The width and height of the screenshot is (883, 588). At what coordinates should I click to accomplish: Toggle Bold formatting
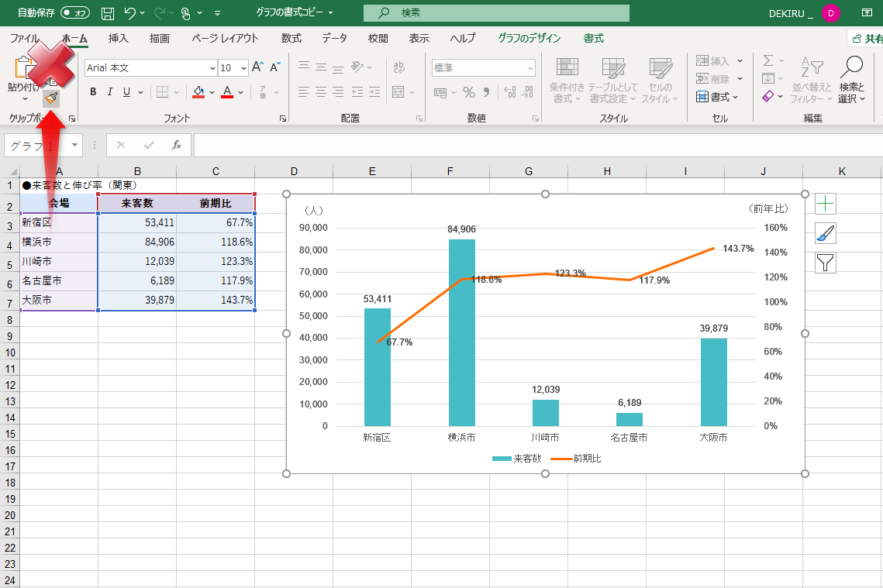click(x=93, y=92)
